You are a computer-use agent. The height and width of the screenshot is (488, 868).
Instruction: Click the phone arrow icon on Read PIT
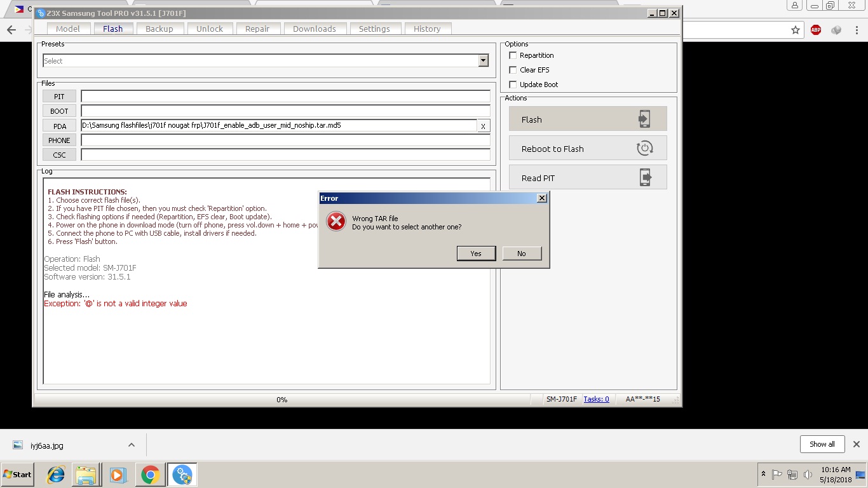[x=644, y=177]
